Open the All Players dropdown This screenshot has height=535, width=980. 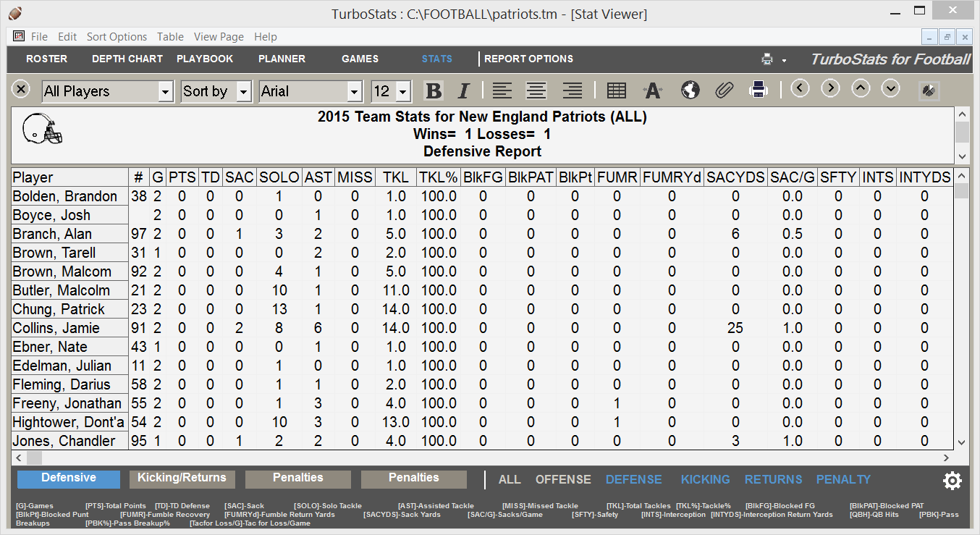click(166, 91)
